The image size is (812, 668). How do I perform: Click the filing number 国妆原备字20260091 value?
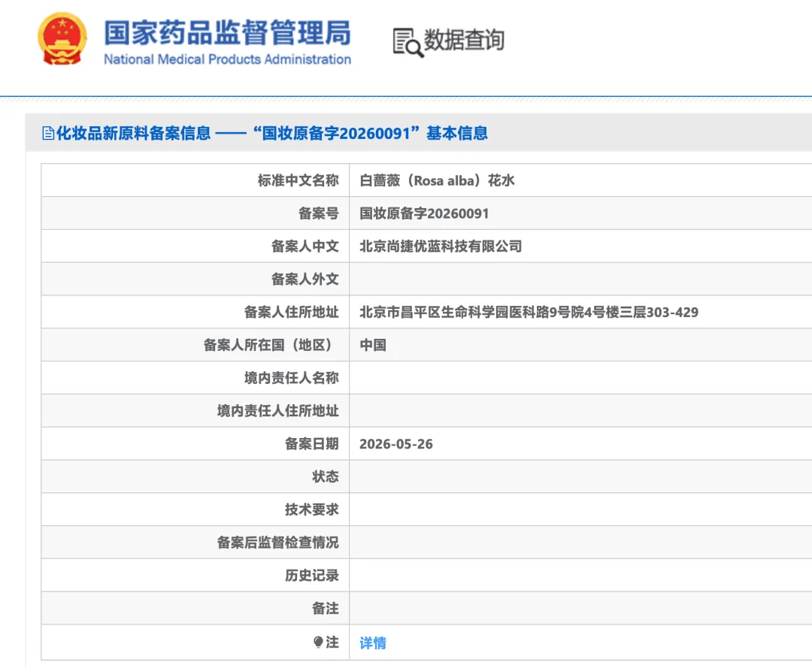pos(424,213)
